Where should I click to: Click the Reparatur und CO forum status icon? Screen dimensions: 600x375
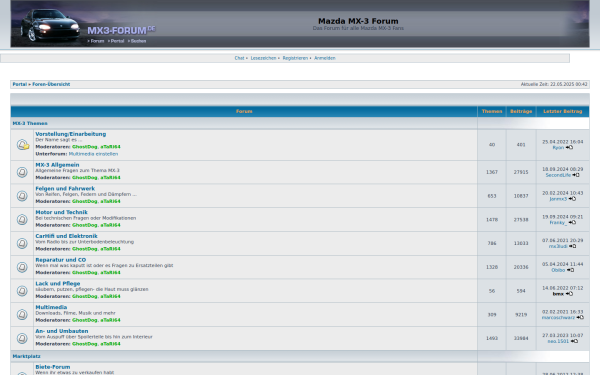pos(22,267)
